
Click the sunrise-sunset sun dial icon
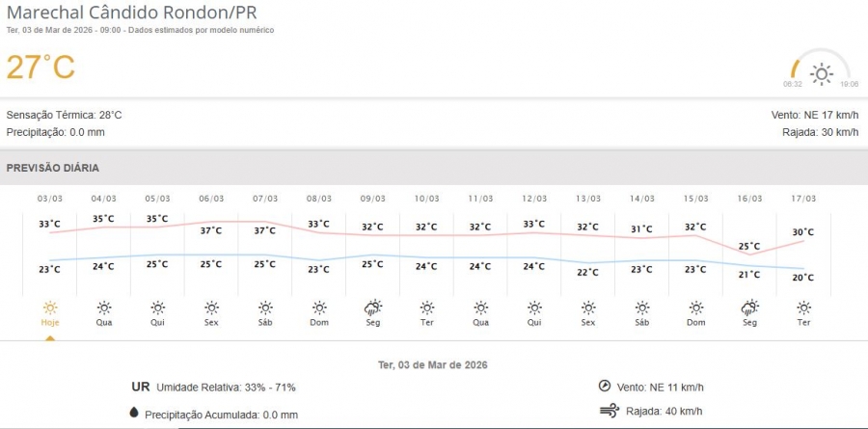pos(821,73)
